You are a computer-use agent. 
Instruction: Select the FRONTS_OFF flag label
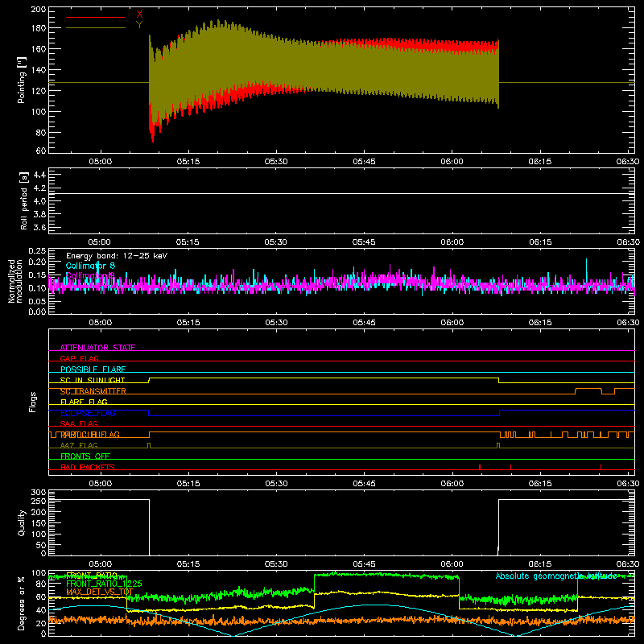coord(85,456)
